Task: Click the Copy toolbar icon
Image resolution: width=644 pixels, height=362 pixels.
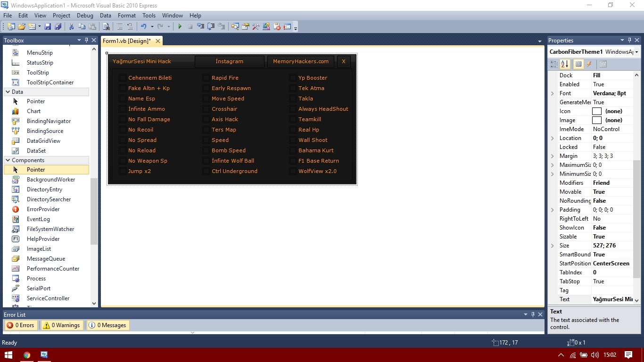Action: click(x=82, y=27)
